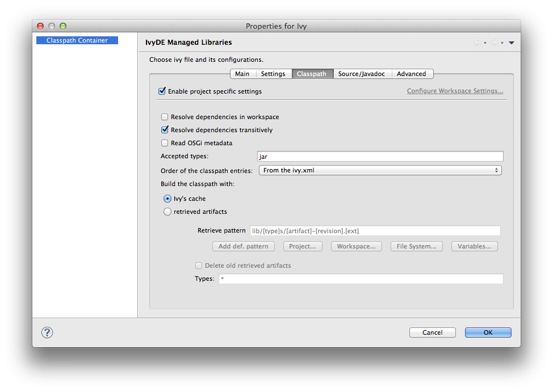Open the Configure Workspace Settings link

455,91
